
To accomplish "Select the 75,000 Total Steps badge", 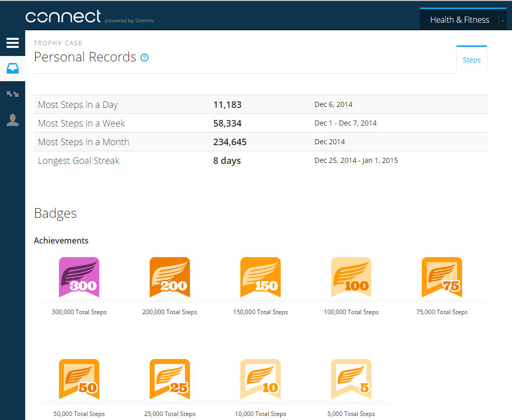I will (442, 277).
